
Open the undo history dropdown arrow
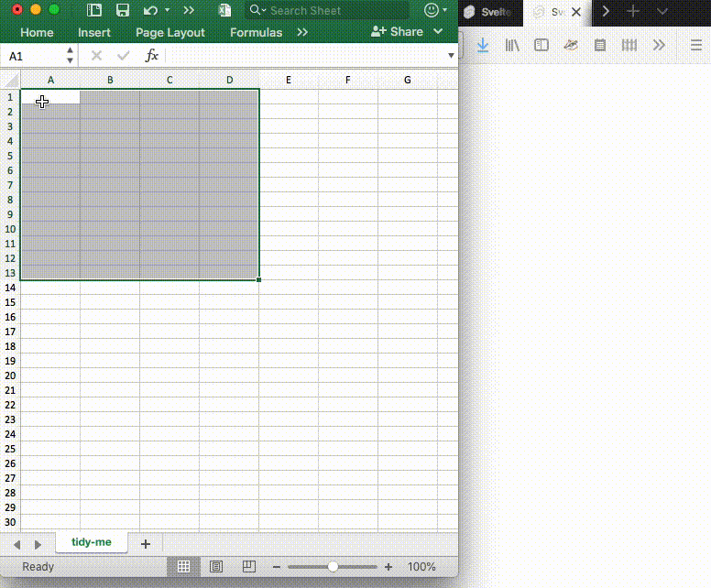pyautogui.click(x=168, y=9)
